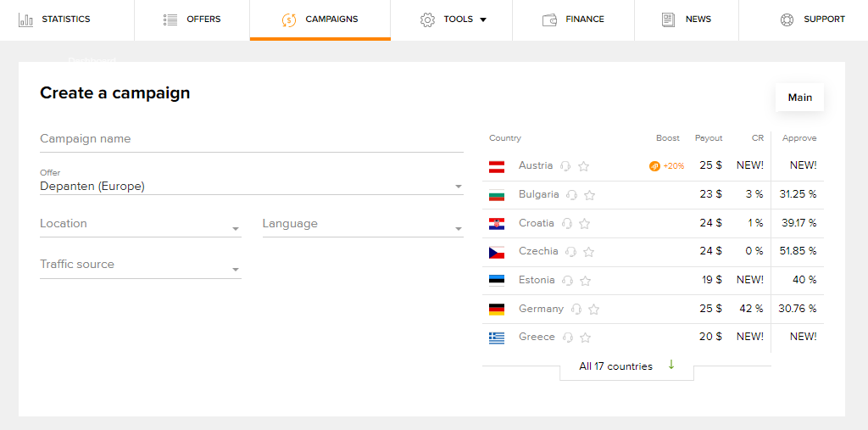This screenshot has width=868, height=430.
Task: Show all 17 countries
Action: (x=626, y=366)
